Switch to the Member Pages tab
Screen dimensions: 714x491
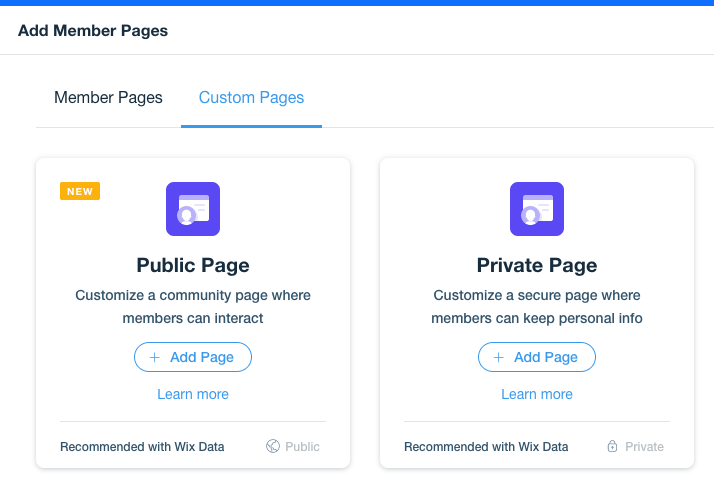[108, 97]
